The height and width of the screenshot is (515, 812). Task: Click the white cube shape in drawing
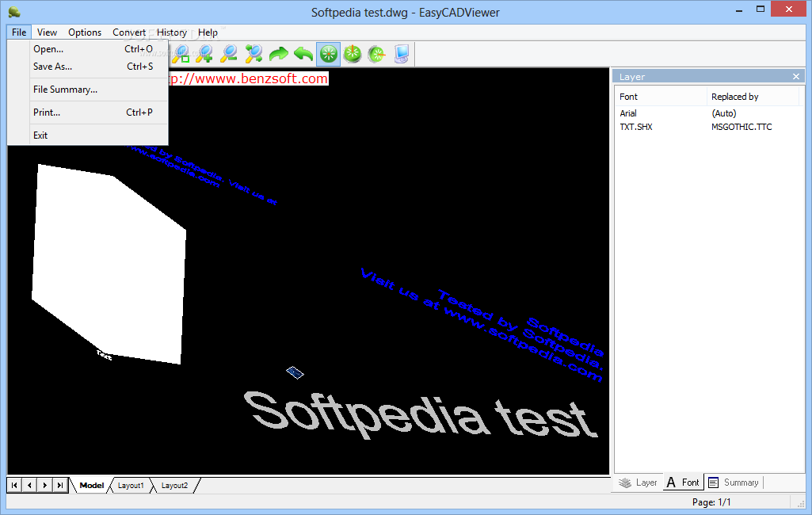click(109, 265)
